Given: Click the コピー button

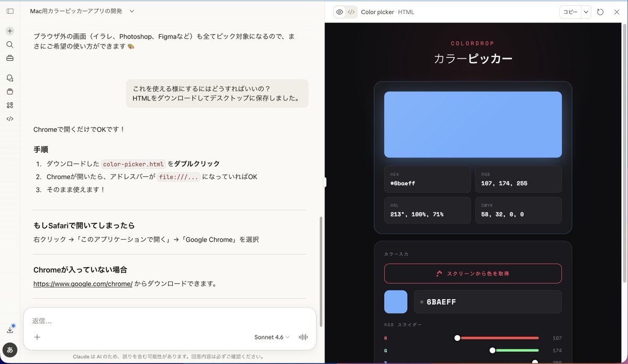Looking at the screenshot, I should click(570, 12).
